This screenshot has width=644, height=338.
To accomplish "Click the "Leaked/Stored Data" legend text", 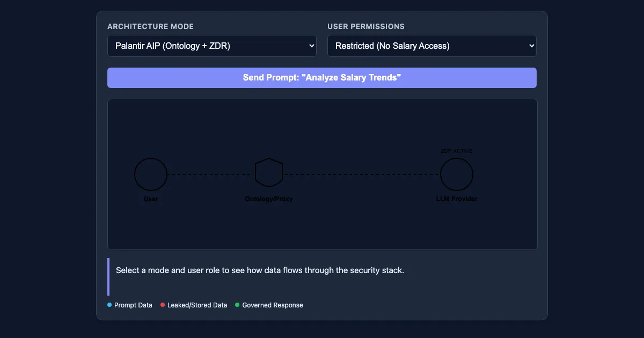I will pyautogui.click(x=197, y=305).
